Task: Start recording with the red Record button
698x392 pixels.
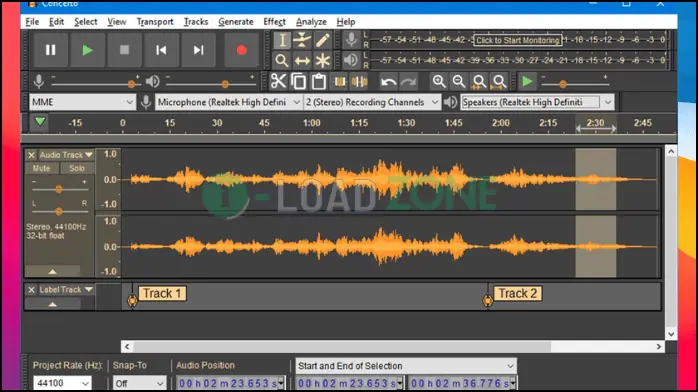Action: click(x=241, y=50)
